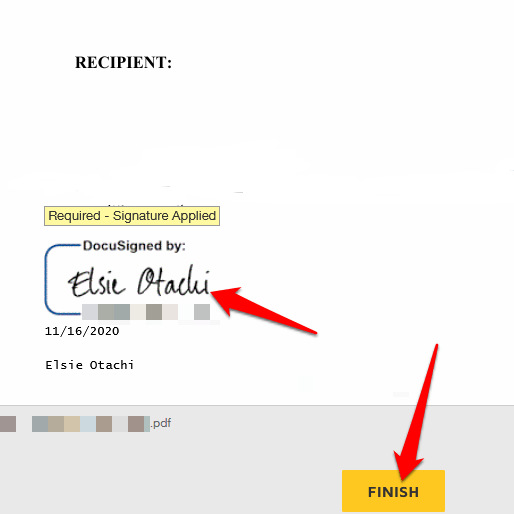The height and width of the screenshot is (514, 514).
Task: Click the DocuSigned by: label
Action: tap(134, 246)
